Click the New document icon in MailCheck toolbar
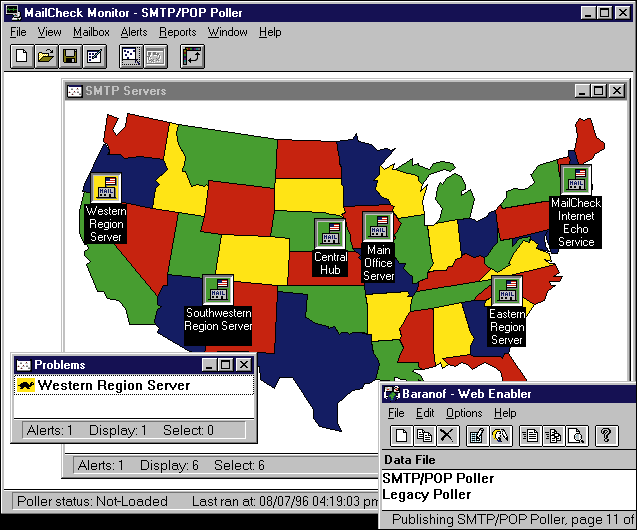 coord(22,56)
